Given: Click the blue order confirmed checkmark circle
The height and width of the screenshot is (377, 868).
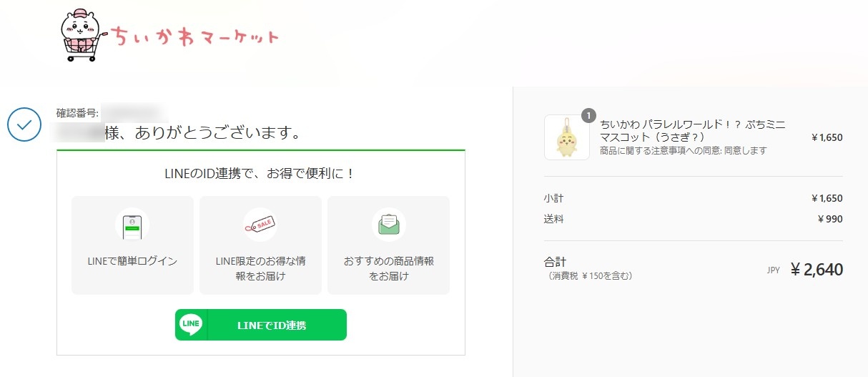Looking at the screenshot, I should (25, 124).
